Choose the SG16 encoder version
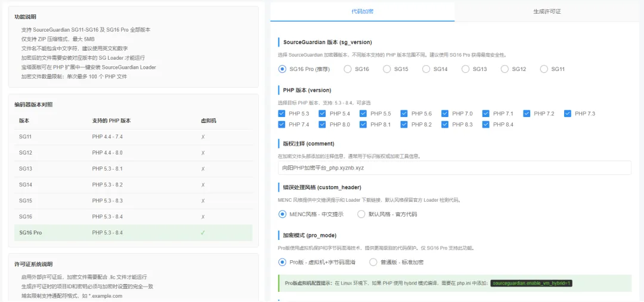This screenshot has width=644, height=302. tap(348, 69)
